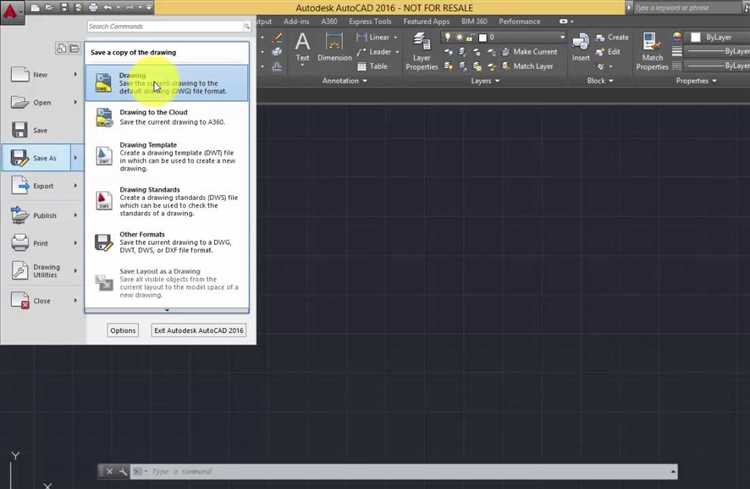Screen dimensions: 750x489
Task: Click the Make Current layer tool
Action: [527, 52]
